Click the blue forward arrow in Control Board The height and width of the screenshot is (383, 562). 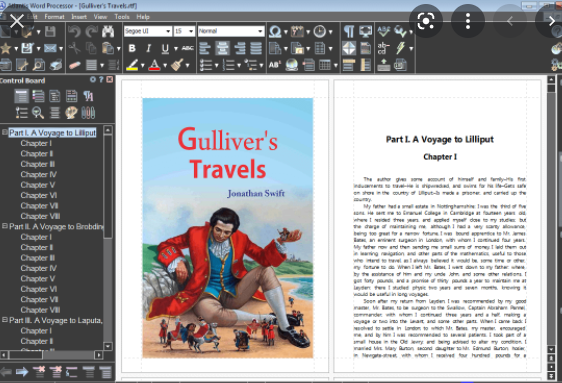click(22, 372)
